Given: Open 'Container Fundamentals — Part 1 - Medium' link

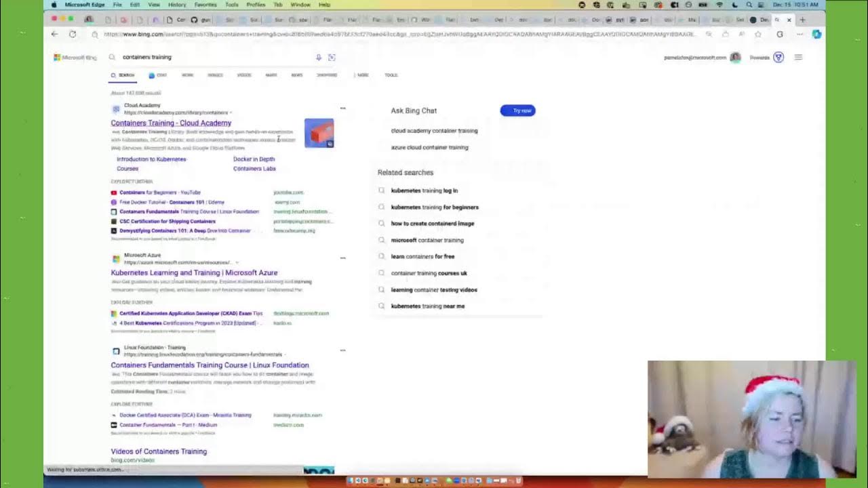Looking at the screenshot, I should pos(168,425).
